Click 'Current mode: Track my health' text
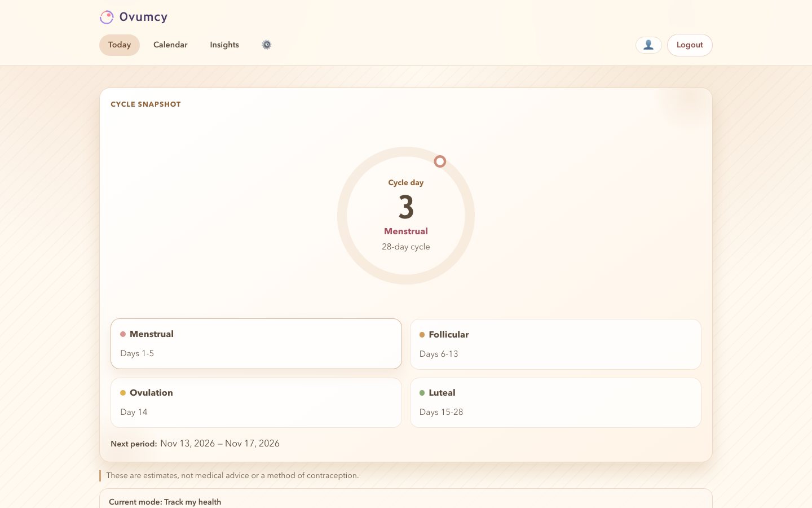812x508 pixels. click(x=165, y=502)
